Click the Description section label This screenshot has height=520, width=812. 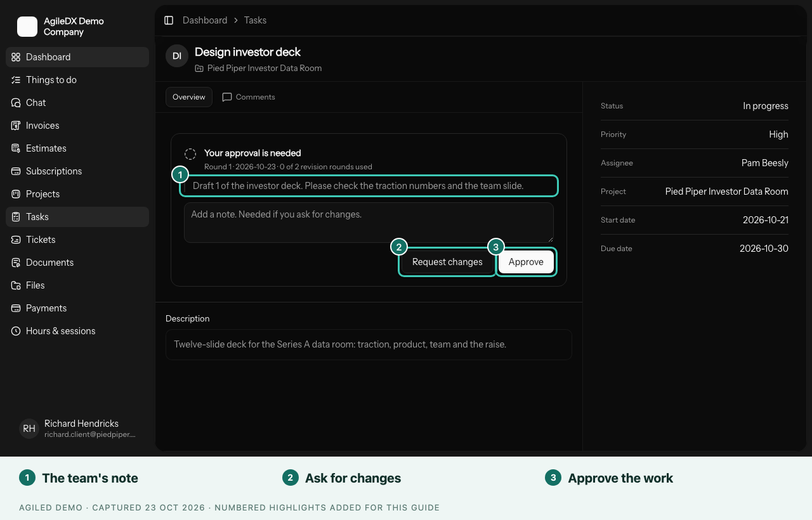pos(187,318)
